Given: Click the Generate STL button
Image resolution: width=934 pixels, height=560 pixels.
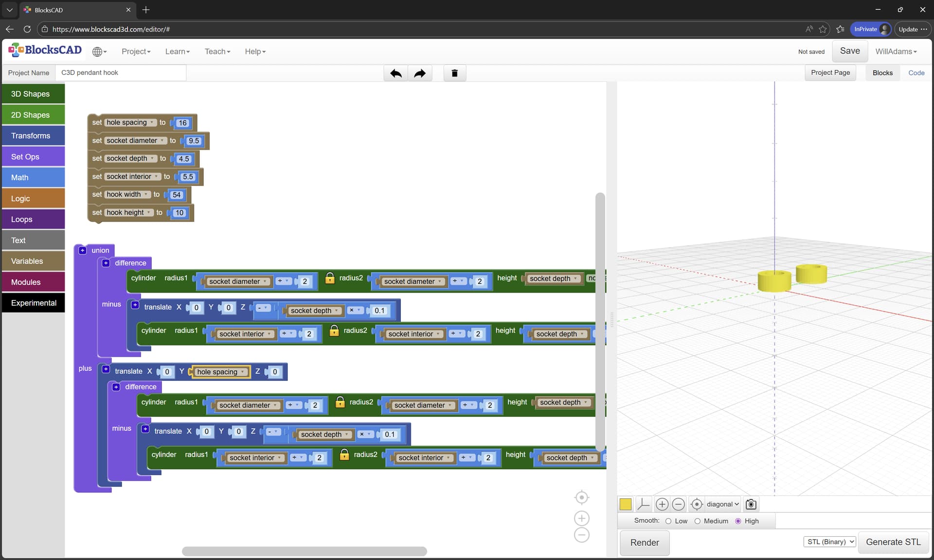Looking at the screenshot, I should click(x=893, y=542).
